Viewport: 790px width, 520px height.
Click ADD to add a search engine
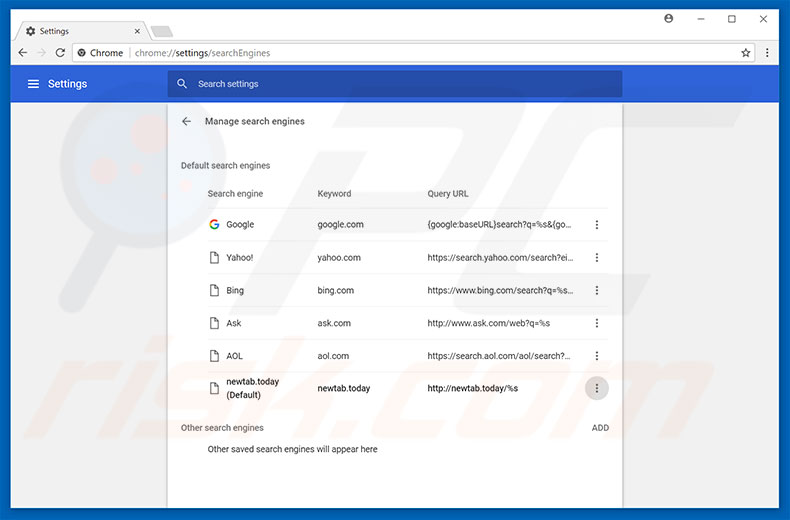[x=600, y=428]
